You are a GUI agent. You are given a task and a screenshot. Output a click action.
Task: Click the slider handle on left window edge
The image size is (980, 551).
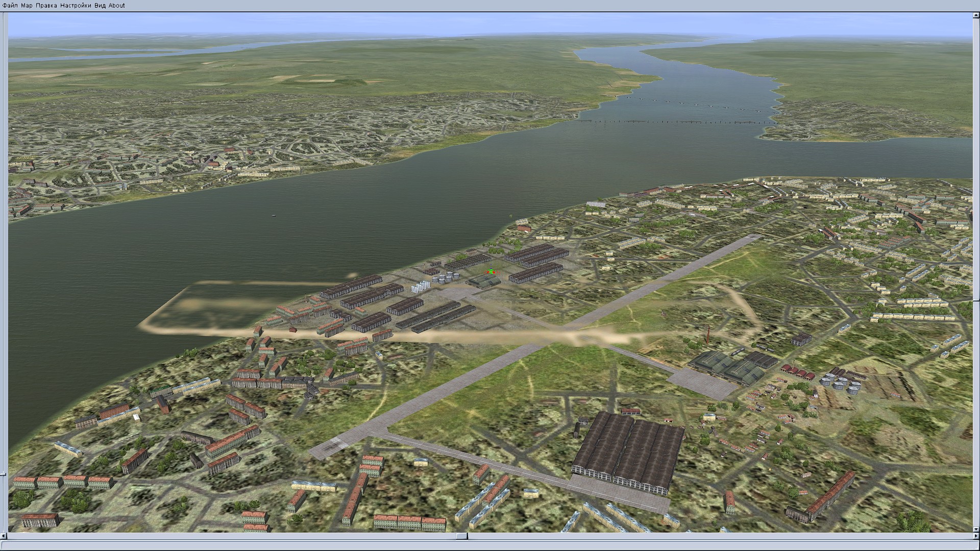pyautogui.click(x=3, y=474)
